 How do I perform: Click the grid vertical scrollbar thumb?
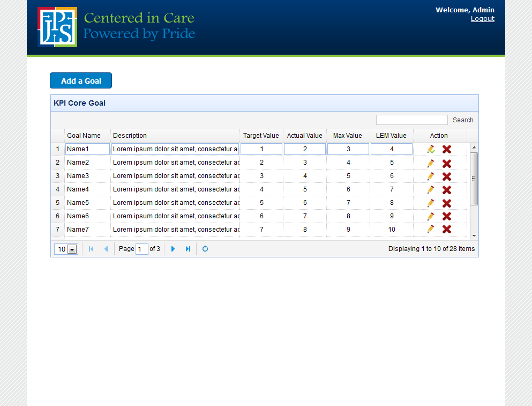pos(474,179)
